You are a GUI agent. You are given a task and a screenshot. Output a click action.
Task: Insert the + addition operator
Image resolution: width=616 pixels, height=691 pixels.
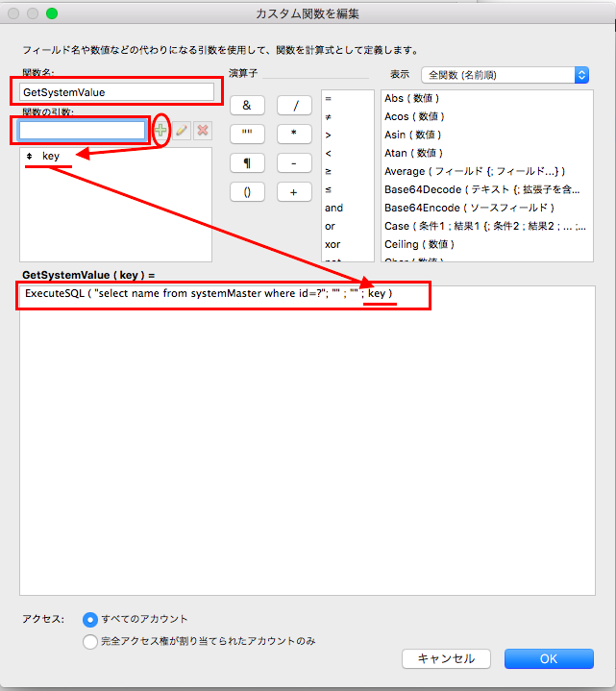point(294,191)
